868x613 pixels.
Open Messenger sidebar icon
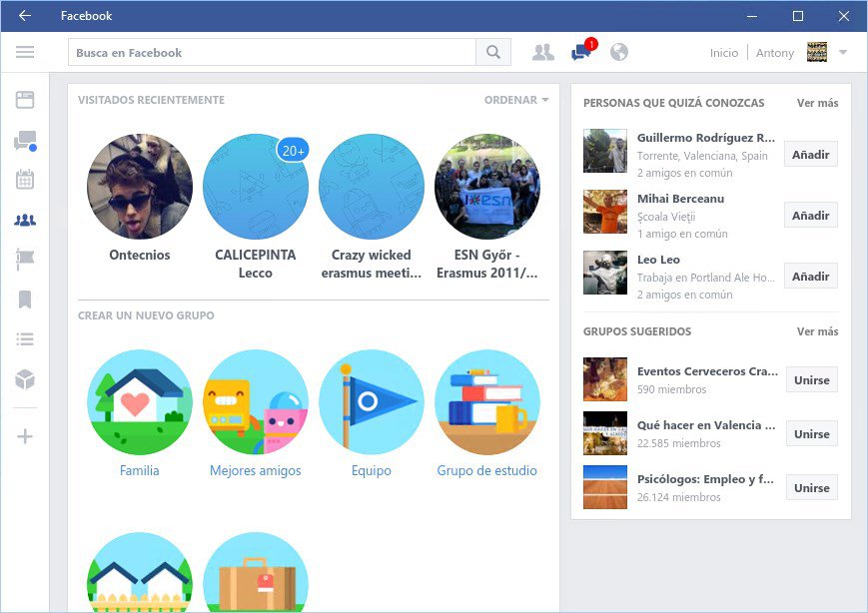pyautogui.click(x=25, y=141)
